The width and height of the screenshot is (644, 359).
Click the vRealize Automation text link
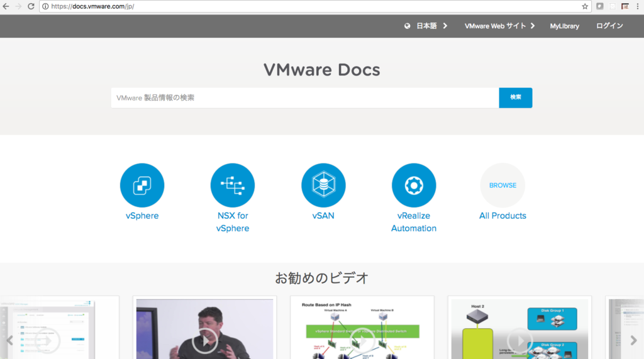pyautogui.click(x=414, y=222)
